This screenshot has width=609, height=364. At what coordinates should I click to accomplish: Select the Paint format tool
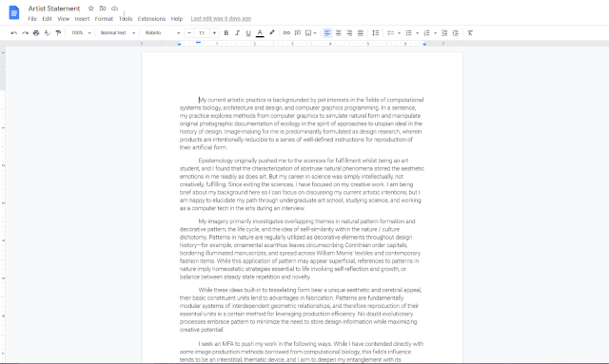[58, 33]
